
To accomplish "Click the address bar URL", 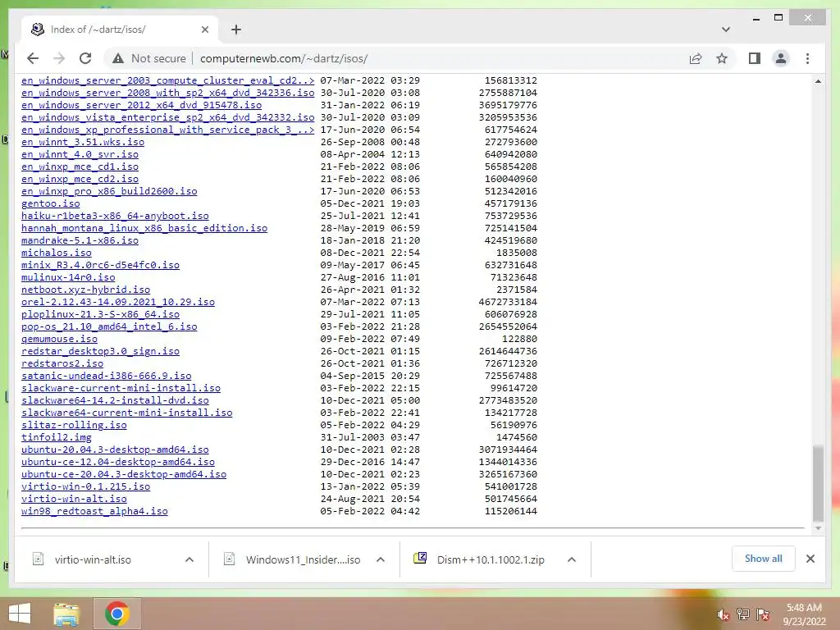I will tap(283, 58).
